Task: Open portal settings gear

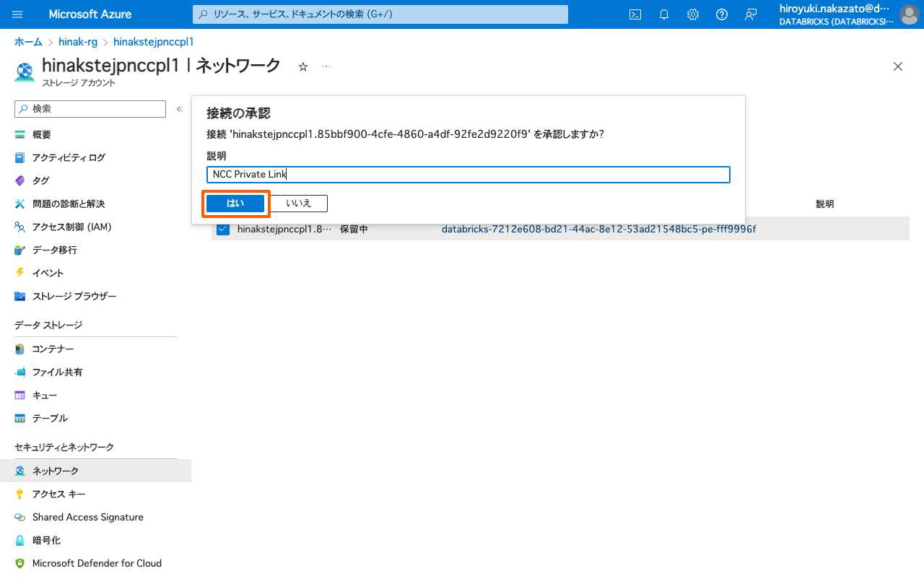Action: click(693, 14)
